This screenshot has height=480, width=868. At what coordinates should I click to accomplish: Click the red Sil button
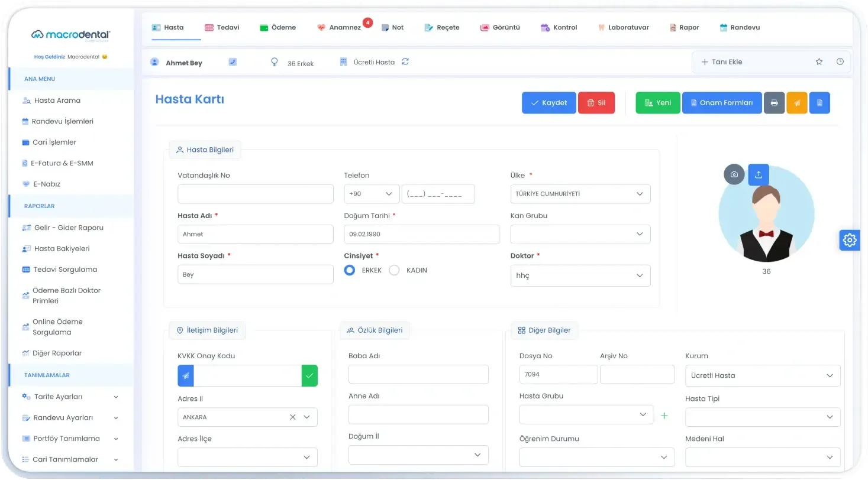click(596, 103)
